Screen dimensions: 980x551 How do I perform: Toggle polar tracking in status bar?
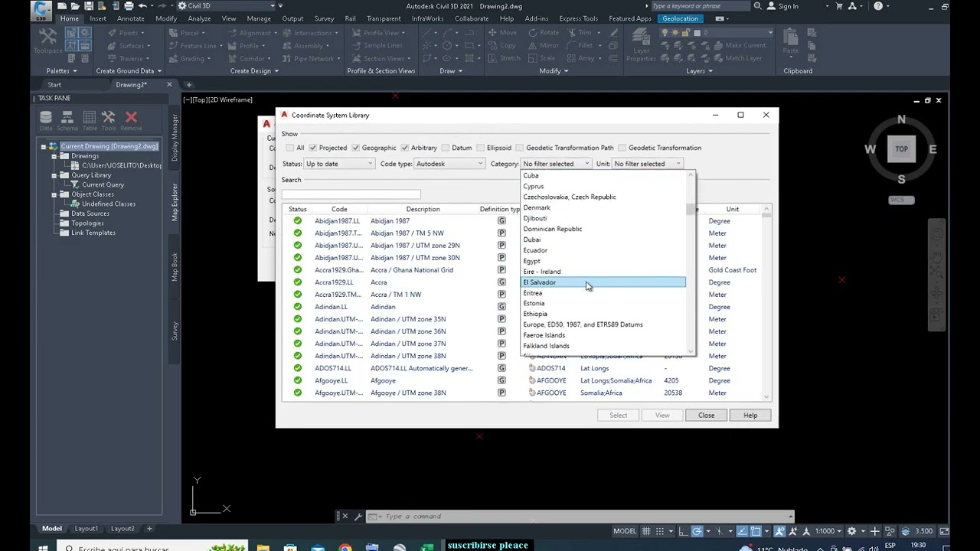pos(697,531)
